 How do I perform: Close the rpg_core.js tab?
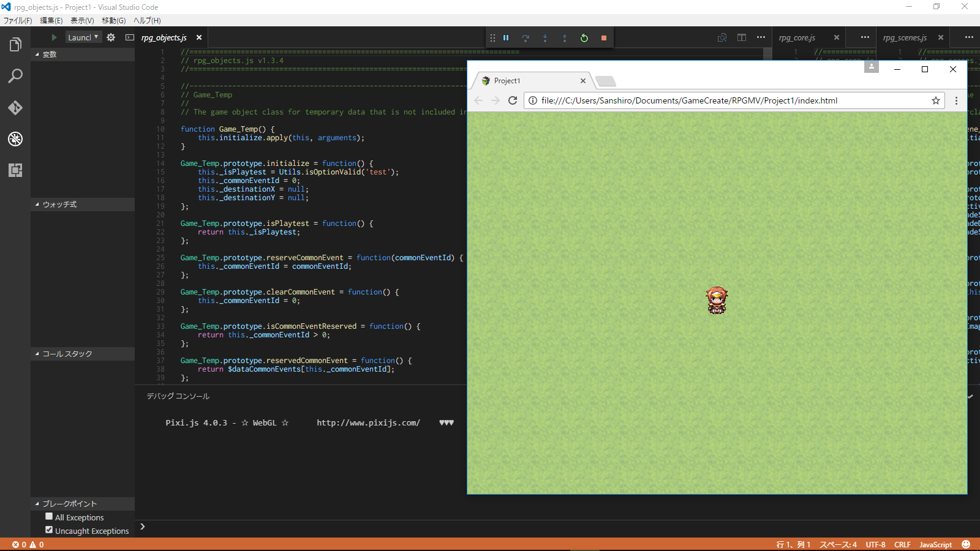[x=837, y=37]
